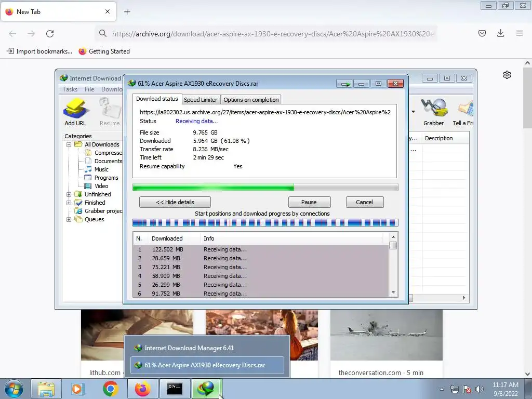Open the Firefox hamburger application menu
The image size is (532, 399).
(520, 33)
